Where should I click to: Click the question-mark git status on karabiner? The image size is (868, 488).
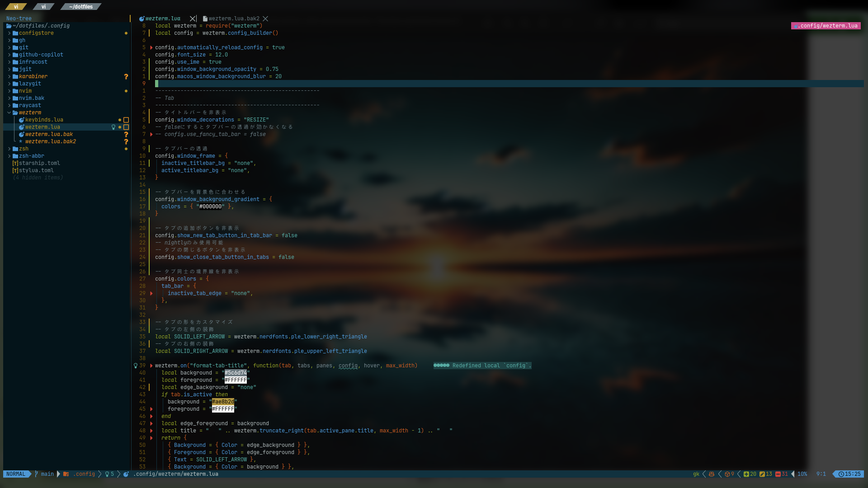coord(126,76)
